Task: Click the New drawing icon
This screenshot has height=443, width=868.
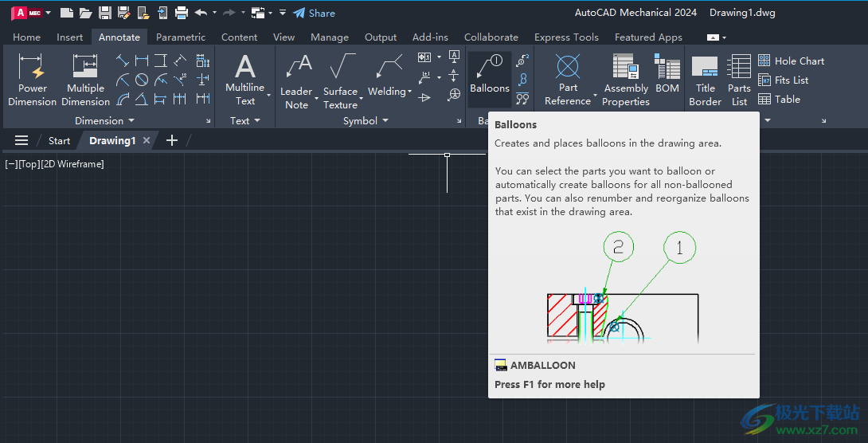Action: 66,13
